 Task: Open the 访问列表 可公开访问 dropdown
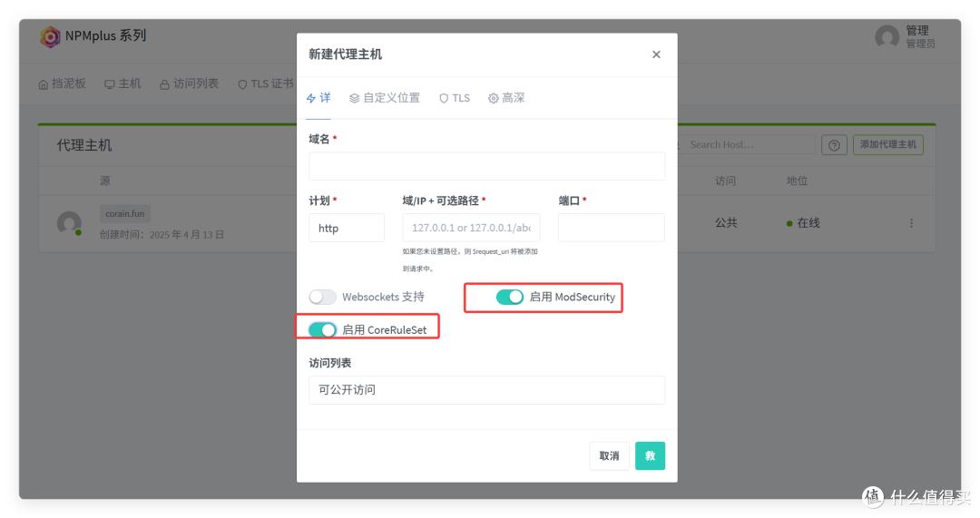tap(487, 390)
